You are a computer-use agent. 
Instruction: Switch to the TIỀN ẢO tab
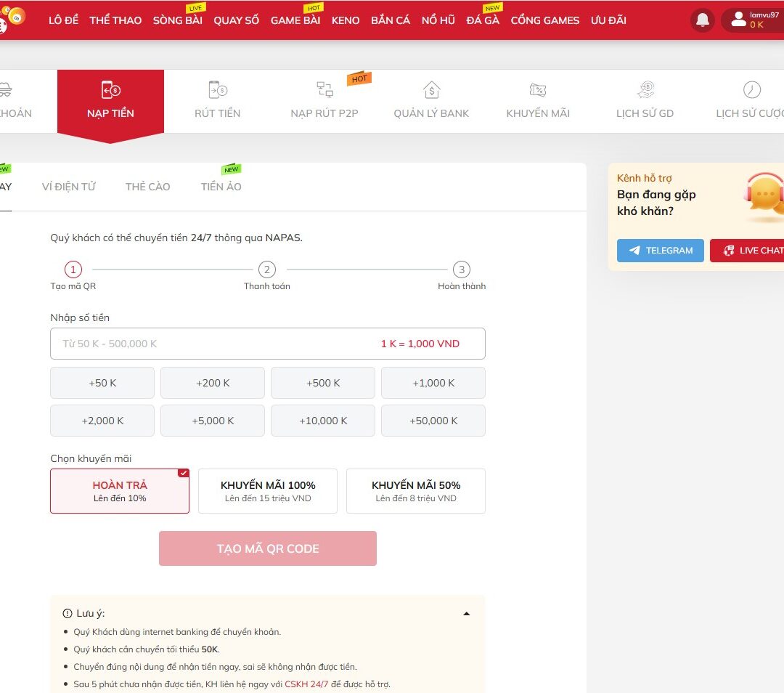[221, 186]
